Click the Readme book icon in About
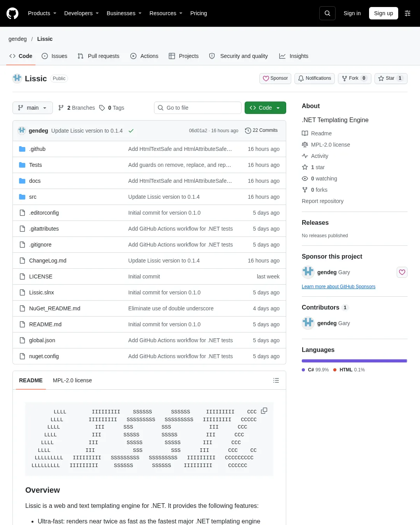 pos(305,133)
